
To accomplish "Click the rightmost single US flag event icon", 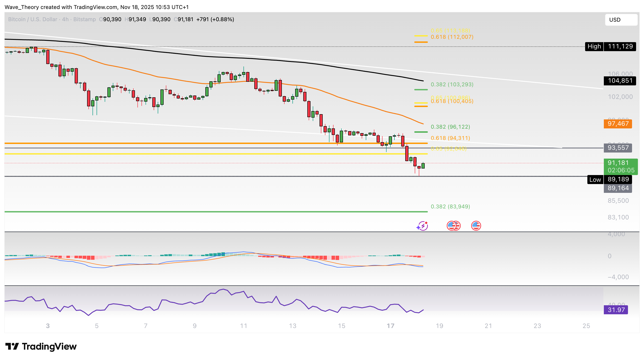I will coord(476,226).
